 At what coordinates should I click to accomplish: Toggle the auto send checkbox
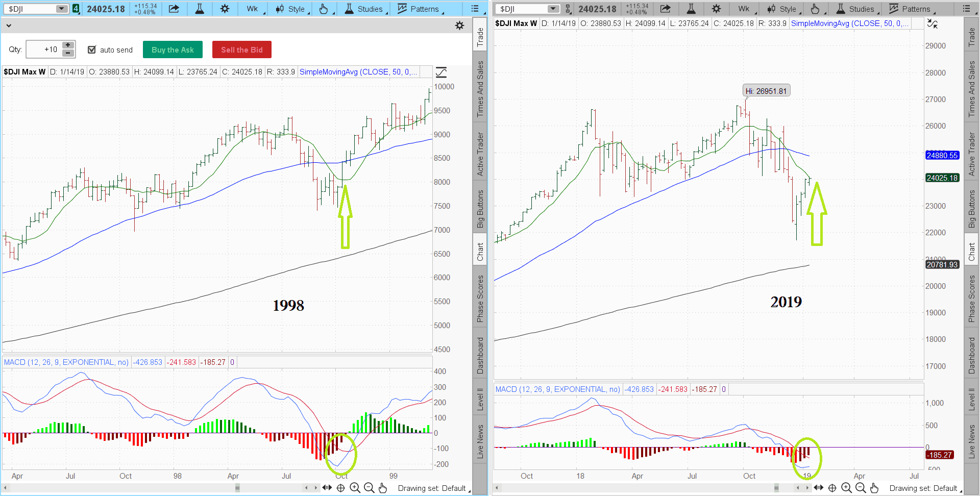pos(92,49)
